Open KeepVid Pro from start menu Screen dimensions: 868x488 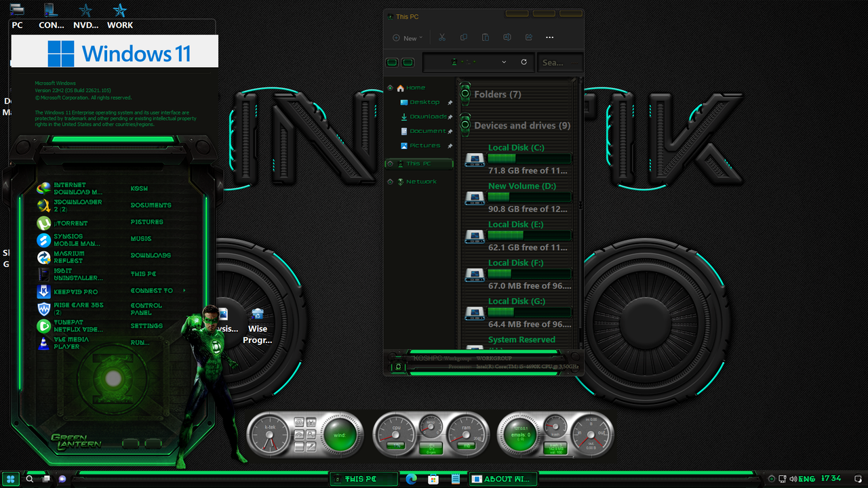(67, 292)
